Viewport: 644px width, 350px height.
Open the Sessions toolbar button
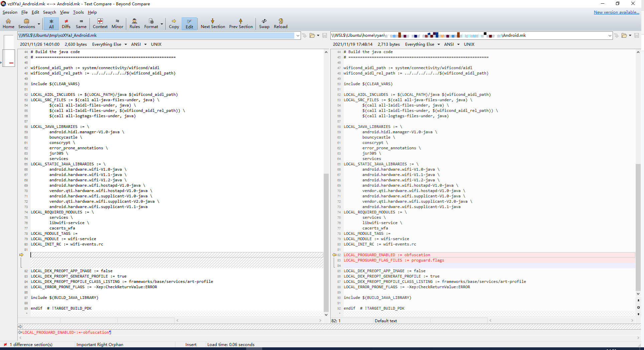point(26,23)
